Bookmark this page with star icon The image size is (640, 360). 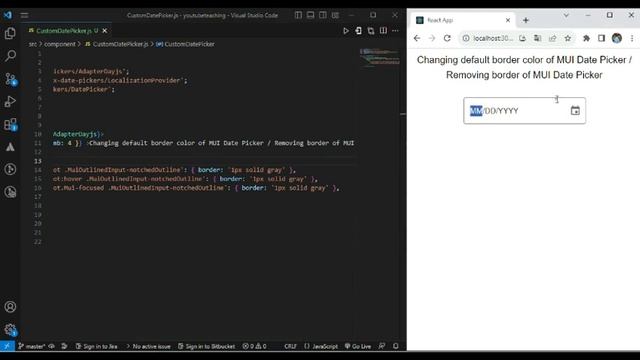(x=568, y=38)
